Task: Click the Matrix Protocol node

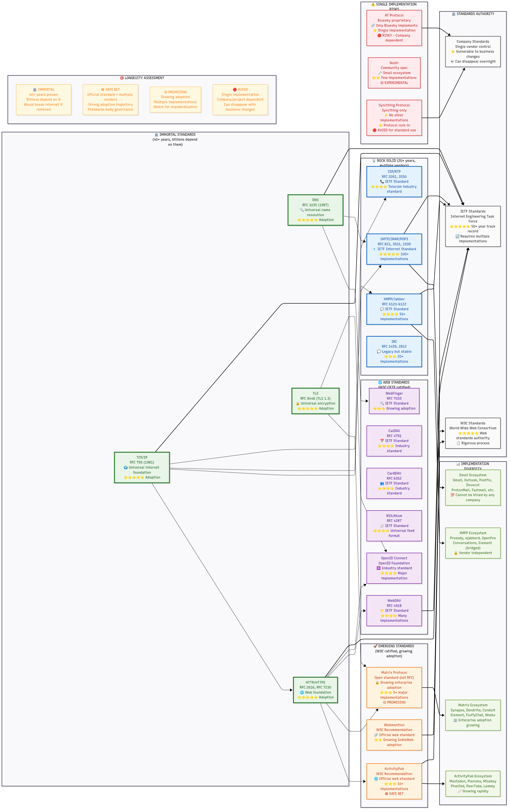Action: tap(394, 687)
